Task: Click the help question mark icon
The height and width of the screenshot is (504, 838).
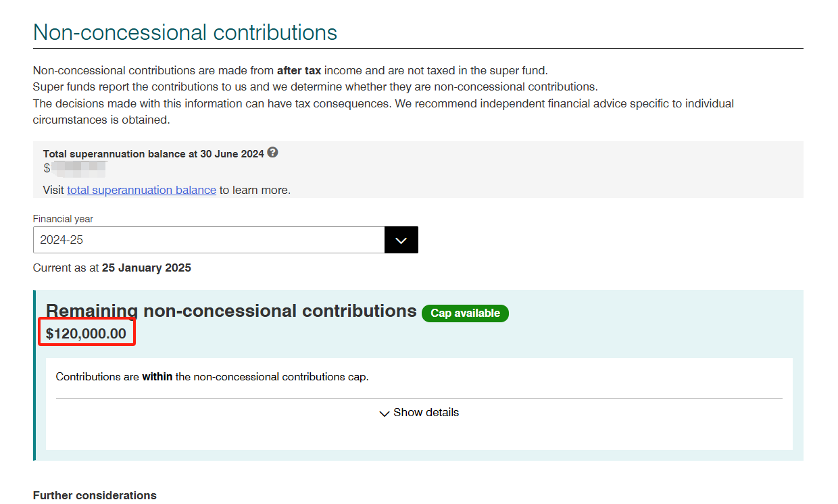Action: 272,153
